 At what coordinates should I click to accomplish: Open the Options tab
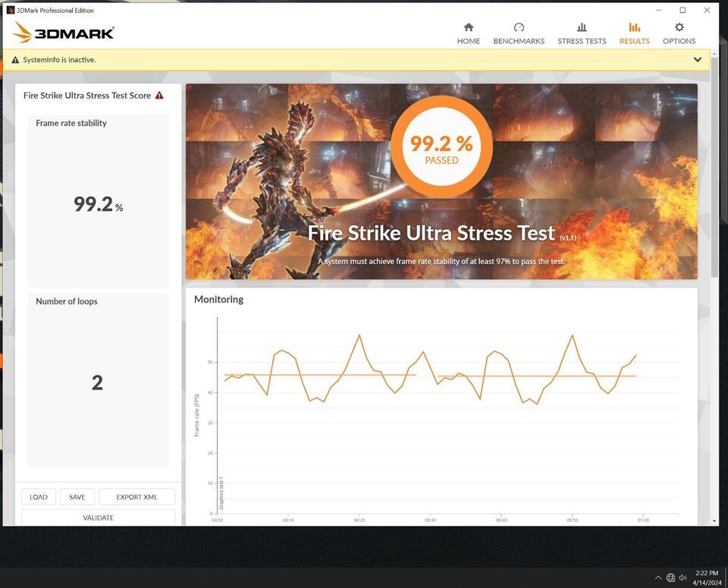click(679, 33)
